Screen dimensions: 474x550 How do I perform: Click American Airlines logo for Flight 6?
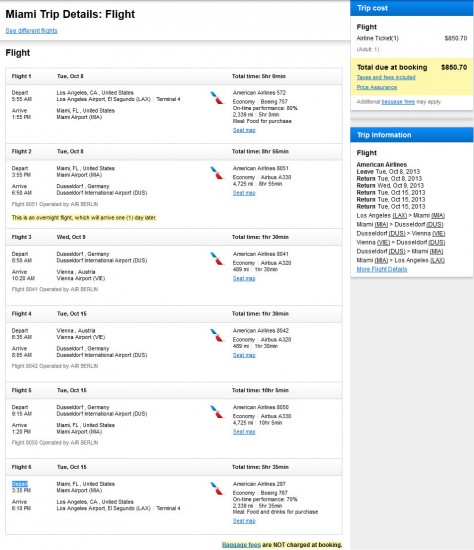point(216,489)
